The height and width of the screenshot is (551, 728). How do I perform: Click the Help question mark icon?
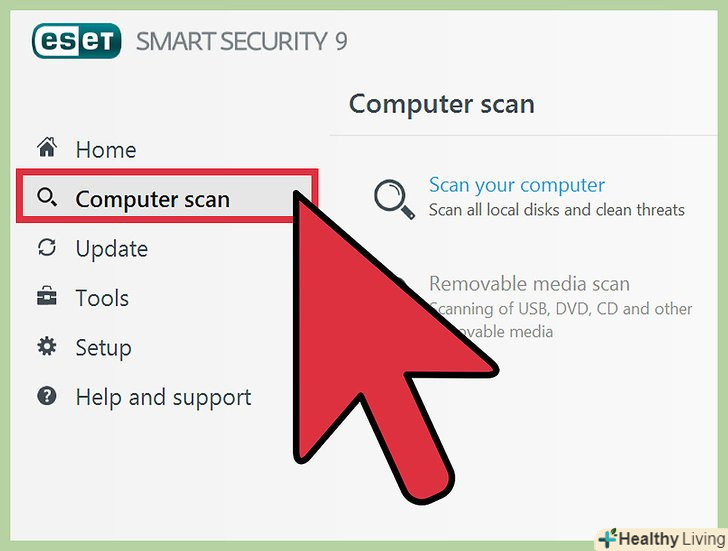(x=47, y=396)
